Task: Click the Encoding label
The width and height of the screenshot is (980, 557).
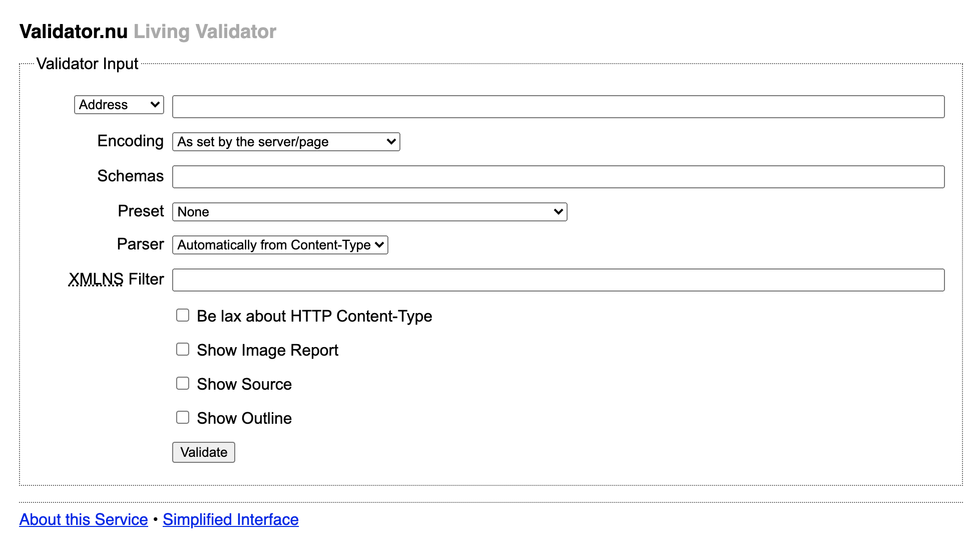Action: point(131,141)
